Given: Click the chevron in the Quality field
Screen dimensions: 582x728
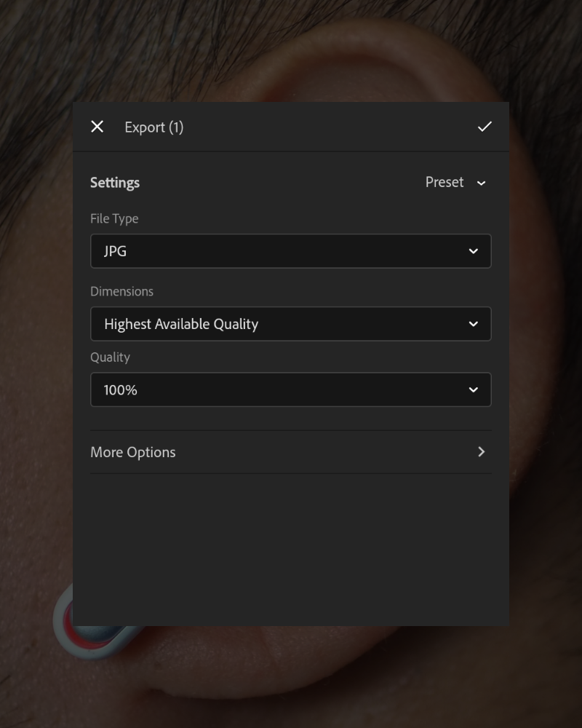Looking at the screenshot, I should [474, 390].
